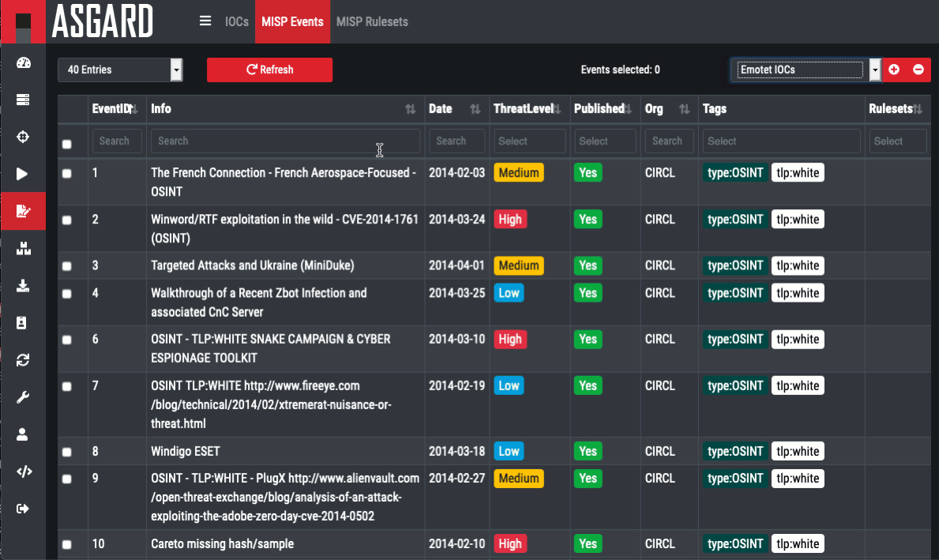Open the download icon in sidebar

[x=23, y=285]
